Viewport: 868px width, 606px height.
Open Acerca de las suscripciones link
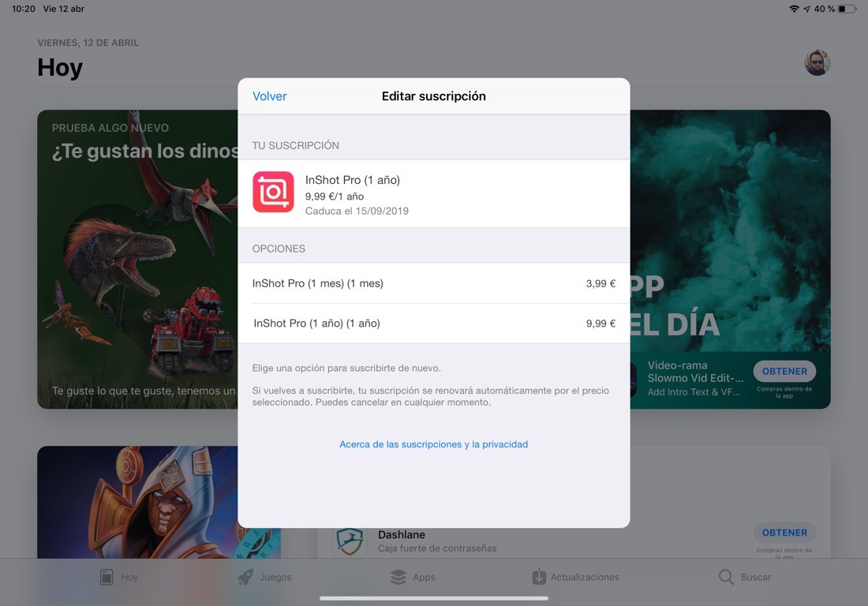(433, 444)
